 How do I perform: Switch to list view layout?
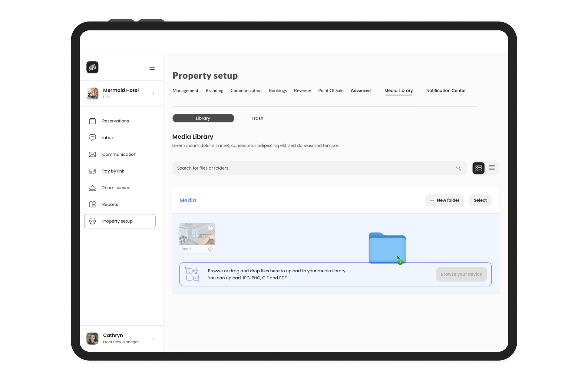point(492,168)
